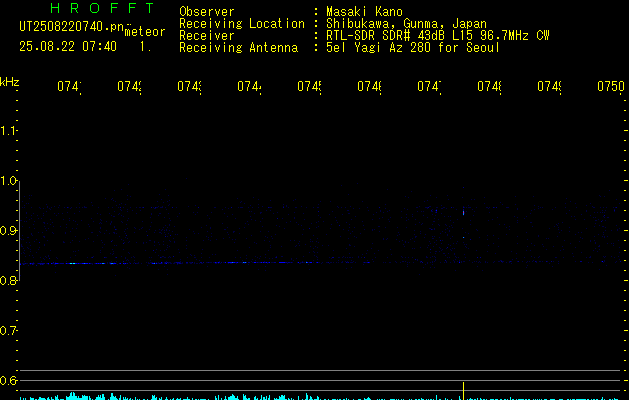The image size is (629, 400).
Task: Click the gray vertical range bar on the left axis
Action: tap(19, 231)
